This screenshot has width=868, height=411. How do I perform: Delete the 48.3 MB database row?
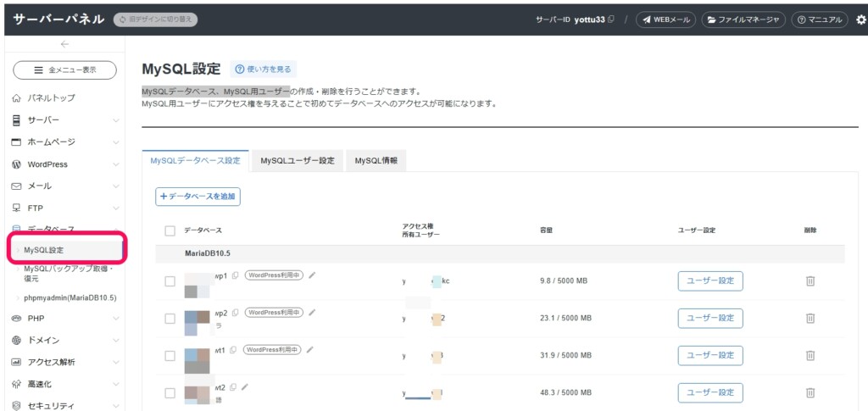[x=810, y=392]
